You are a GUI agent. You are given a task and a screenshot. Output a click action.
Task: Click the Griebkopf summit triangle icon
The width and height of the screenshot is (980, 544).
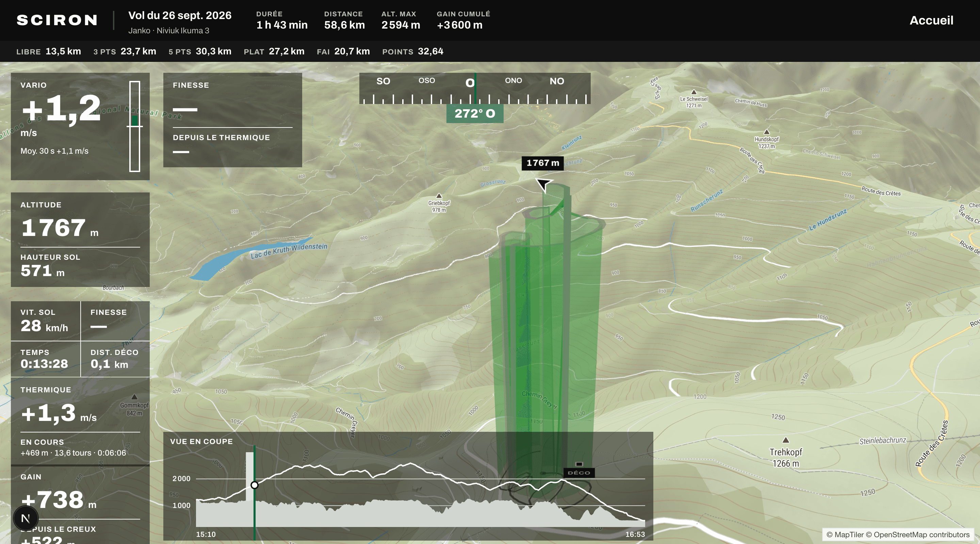439,196
